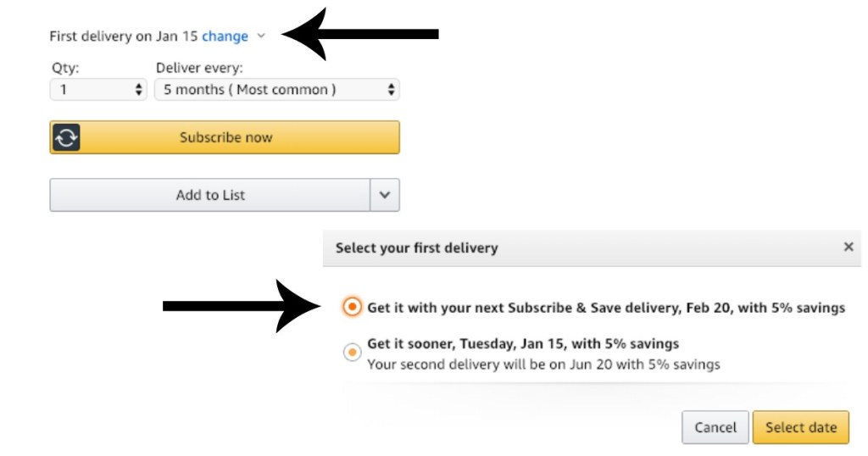The width and height of the screenshot is (868, 456).
Task: Click the Get it sooner, Tuesday label text
Action: click(x=523, y=343)
